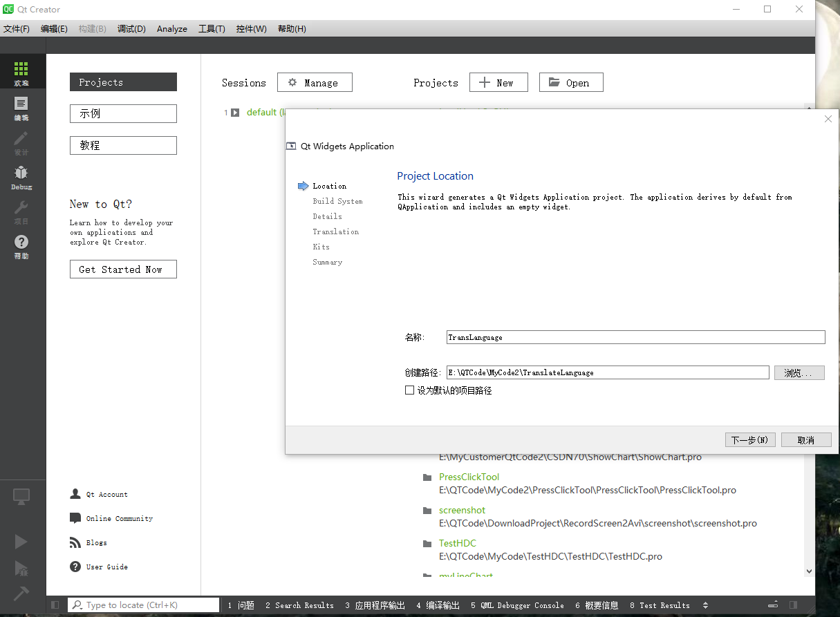Select the 教程 tutorials tab
Viewport: 840px width, 617px height.
pyautogui.click(x=123, y=145)
